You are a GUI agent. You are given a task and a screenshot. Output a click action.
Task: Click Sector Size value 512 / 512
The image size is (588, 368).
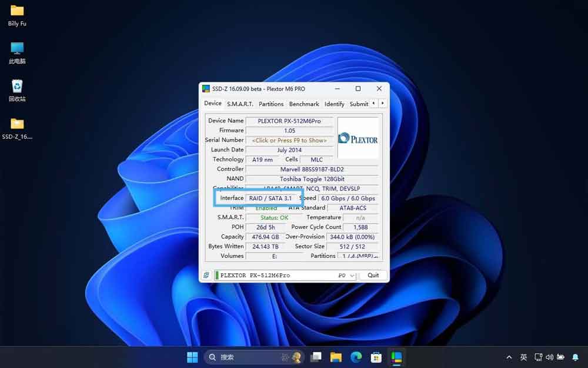click(x=352, y=247)
